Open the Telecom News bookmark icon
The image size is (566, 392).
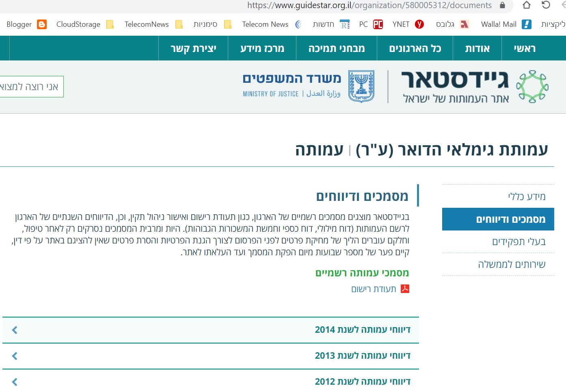coord(298,24)
